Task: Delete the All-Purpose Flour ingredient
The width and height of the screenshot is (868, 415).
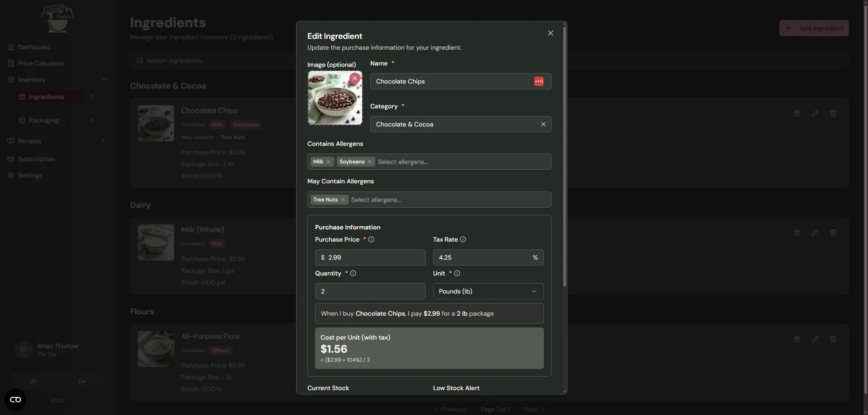Action: (833, 339)
